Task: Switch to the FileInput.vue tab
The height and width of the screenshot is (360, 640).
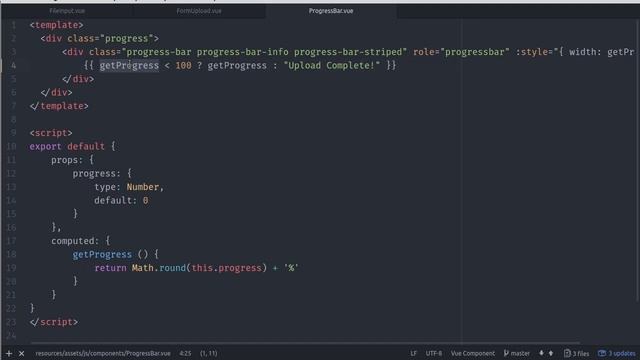Action: [67, 11]
